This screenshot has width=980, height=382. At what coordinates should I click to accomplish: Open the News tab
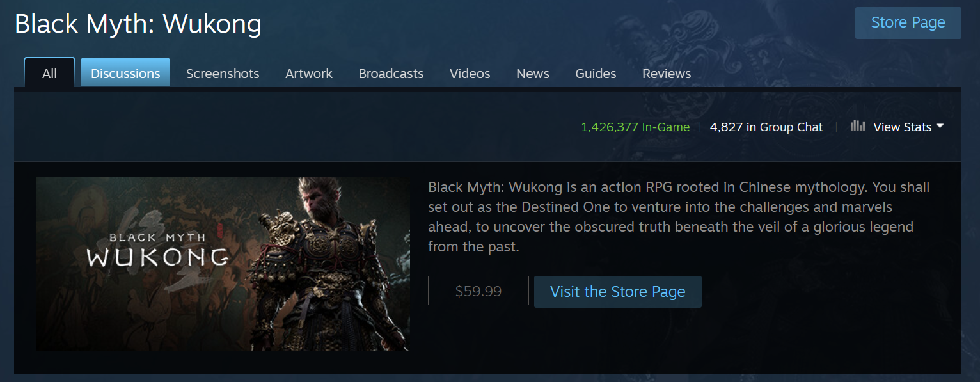click(x=533, y=74)
